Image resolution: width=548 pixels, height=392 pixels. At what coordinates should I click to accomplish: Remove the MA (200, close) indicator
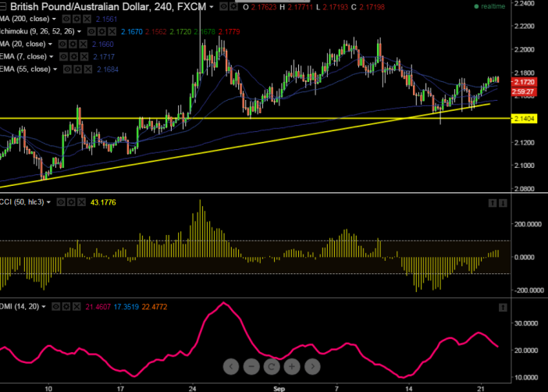tap(87, 19)
